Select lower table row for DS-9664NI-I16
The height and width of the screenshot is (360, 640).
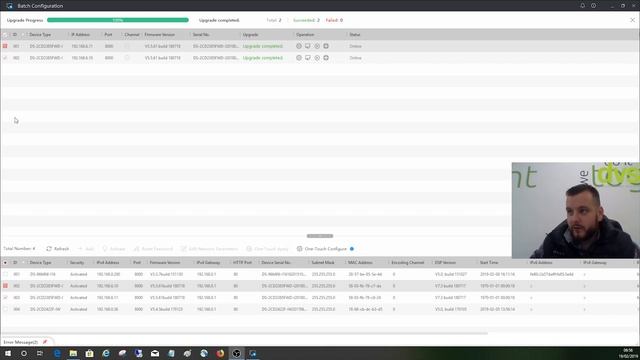320,274
